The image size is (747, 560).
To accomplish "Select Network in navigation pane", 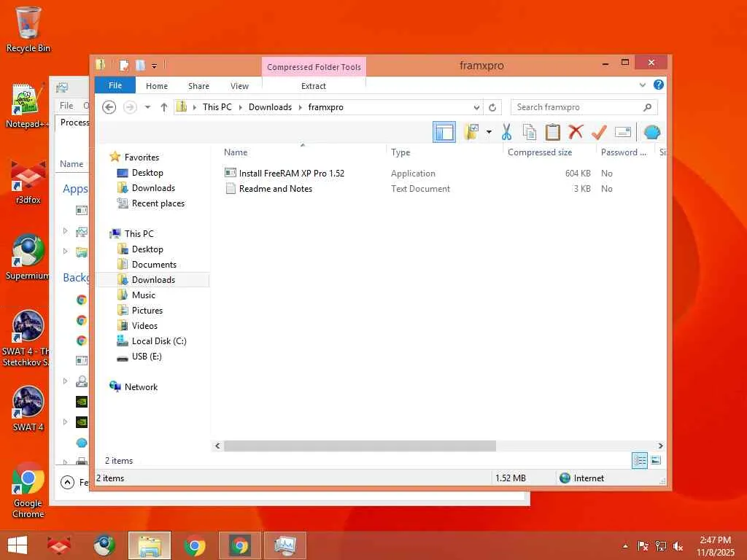I will click(141, 387).
